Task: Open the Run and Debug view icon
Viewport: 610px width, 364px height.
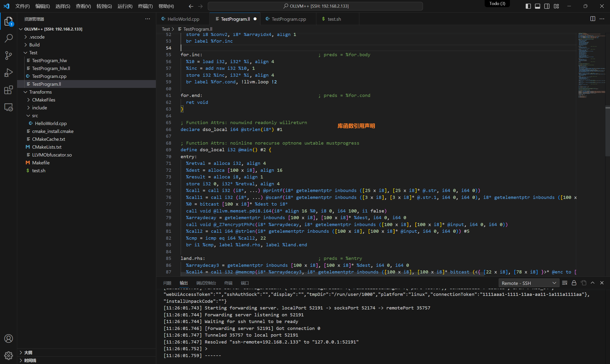Action: pyautogui.click(x=9, y=73)
